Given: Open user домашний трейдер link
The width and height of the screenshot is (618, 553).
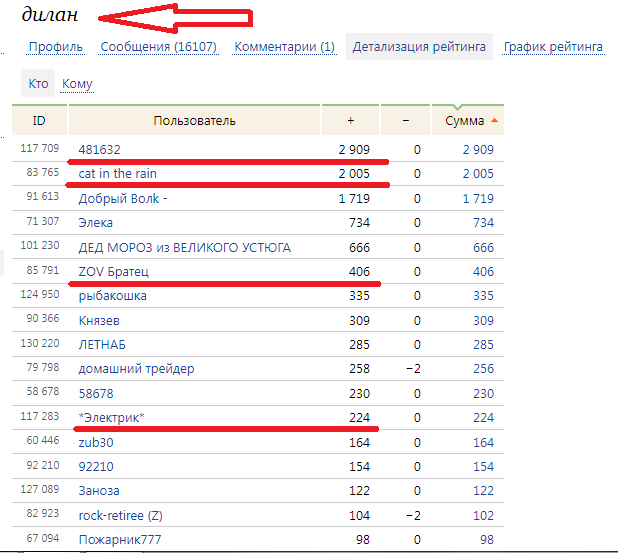Looking at the screenshot, I should tap(136, 369).
